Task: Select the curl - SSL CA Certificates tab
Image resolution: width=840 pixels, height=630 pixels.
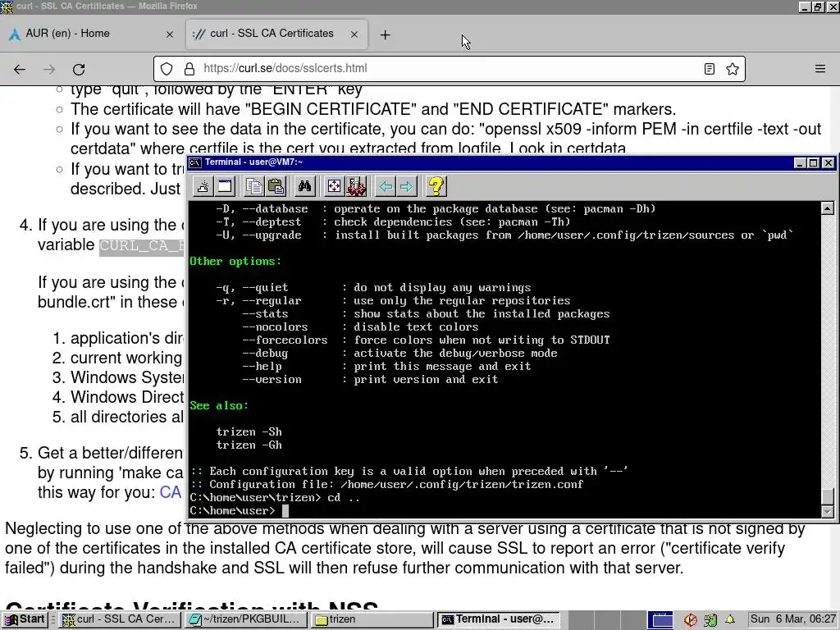Action: coord(276,34)
